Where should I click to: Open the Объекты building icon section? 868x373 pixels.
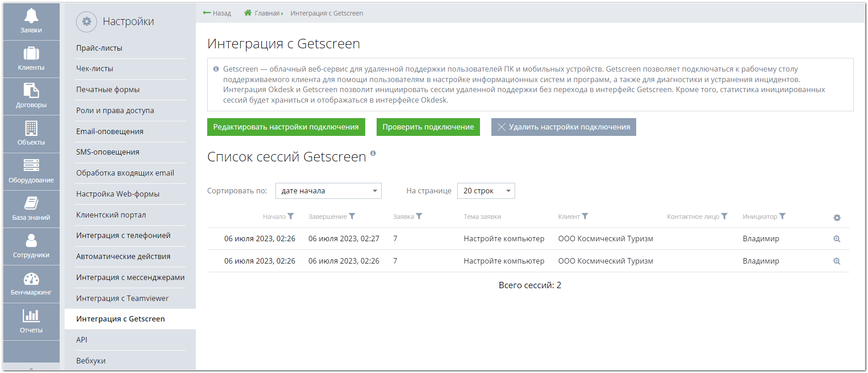pyautogui.click(x=31, y=134)
